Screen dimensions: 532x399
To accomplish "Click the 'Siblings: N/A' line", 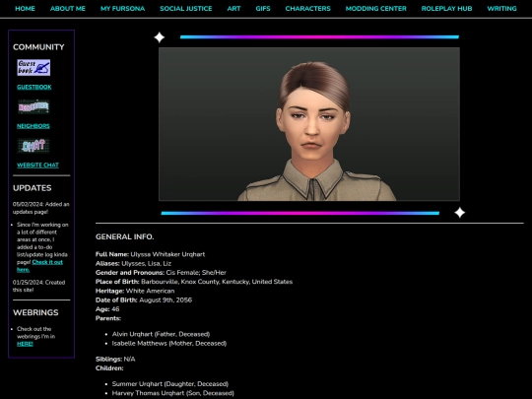I will pyautogui.click(x=115, y=360).
